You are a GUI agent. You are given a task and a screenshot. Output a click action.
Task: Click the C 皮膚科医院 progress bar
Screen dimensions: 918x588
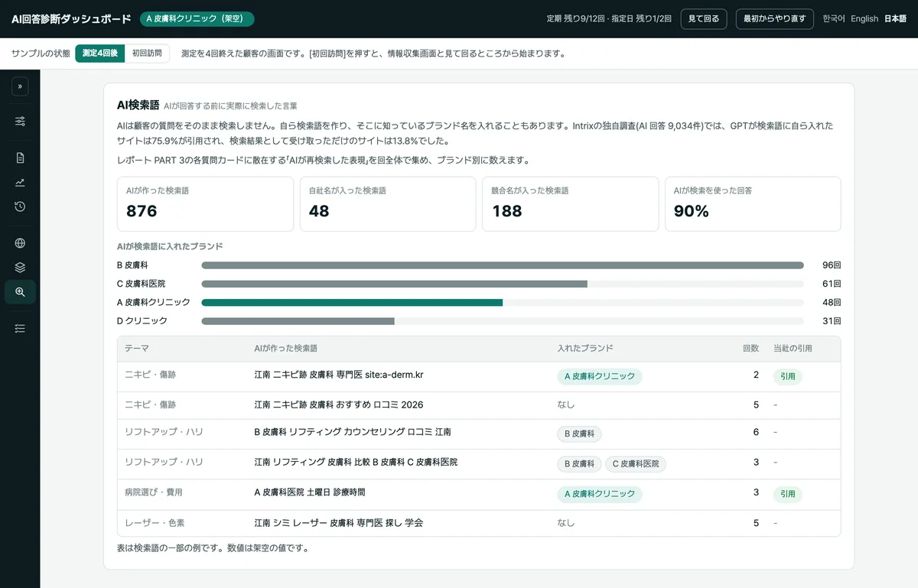click(503, 284)
